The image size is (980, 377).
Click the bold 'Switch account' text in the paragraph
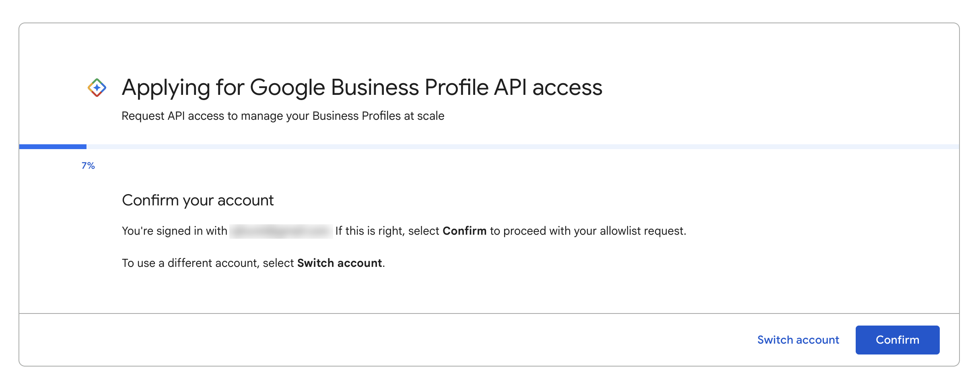tap(340, 263)
